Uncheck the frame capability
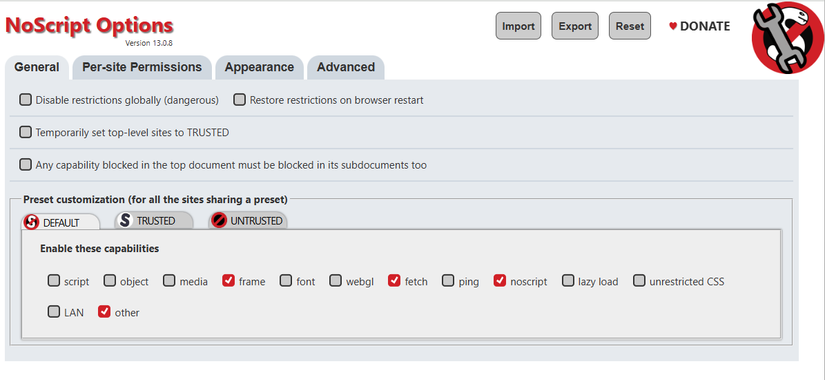The image size is (825, 380). (x=228, y=281)
